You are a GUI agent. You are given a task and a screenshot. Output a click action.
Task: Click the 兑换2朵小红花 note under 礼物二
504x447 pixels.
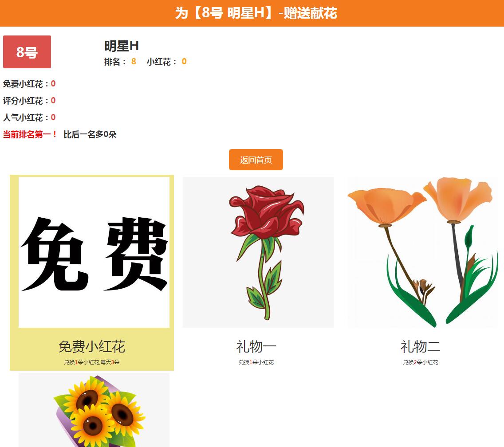420,362
